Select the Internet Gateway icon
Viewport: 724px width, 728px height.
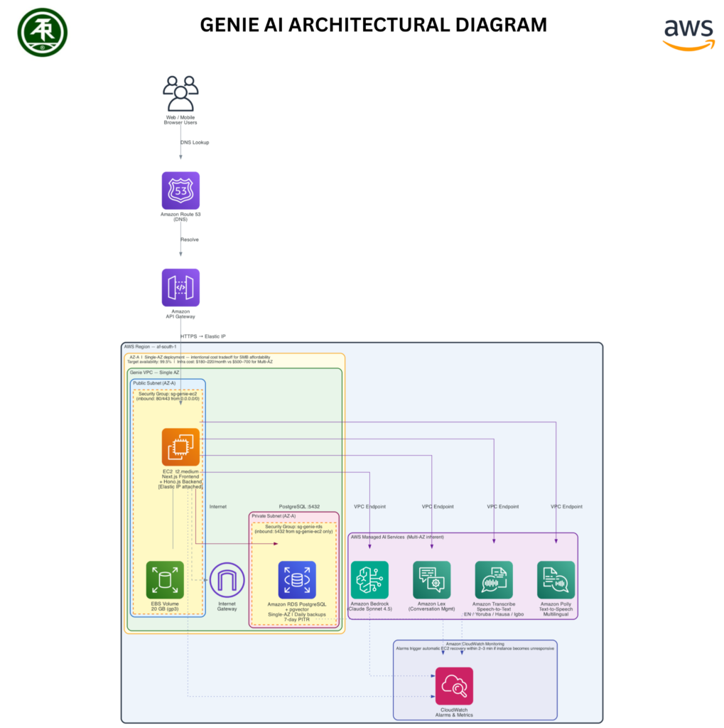pos(227,580)
